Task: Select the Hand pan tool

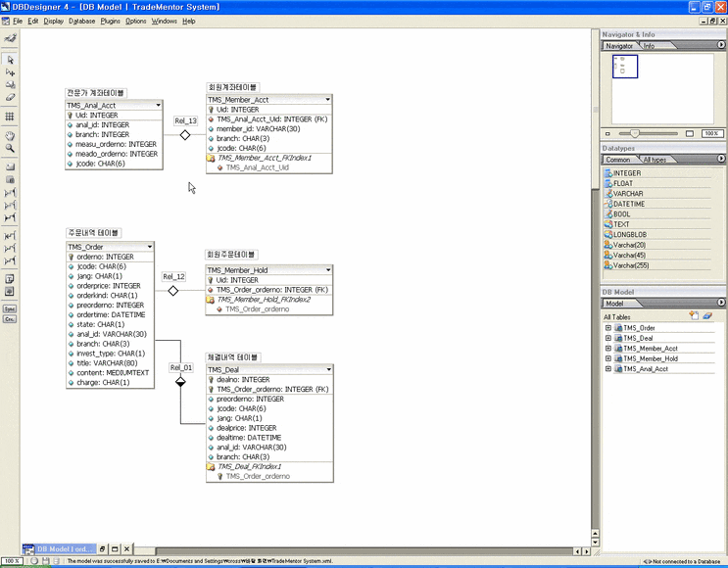Action: (11, 135)
